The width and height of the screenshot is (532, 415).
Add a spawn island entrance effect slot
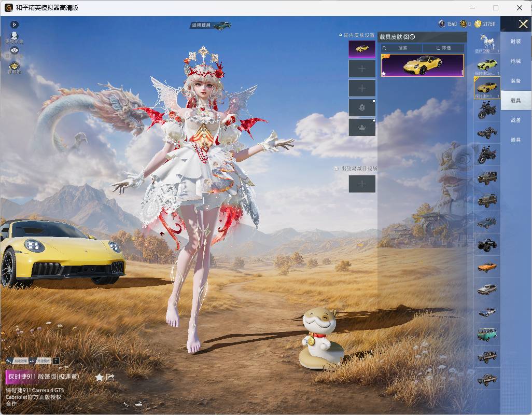(x=362, y=184)
